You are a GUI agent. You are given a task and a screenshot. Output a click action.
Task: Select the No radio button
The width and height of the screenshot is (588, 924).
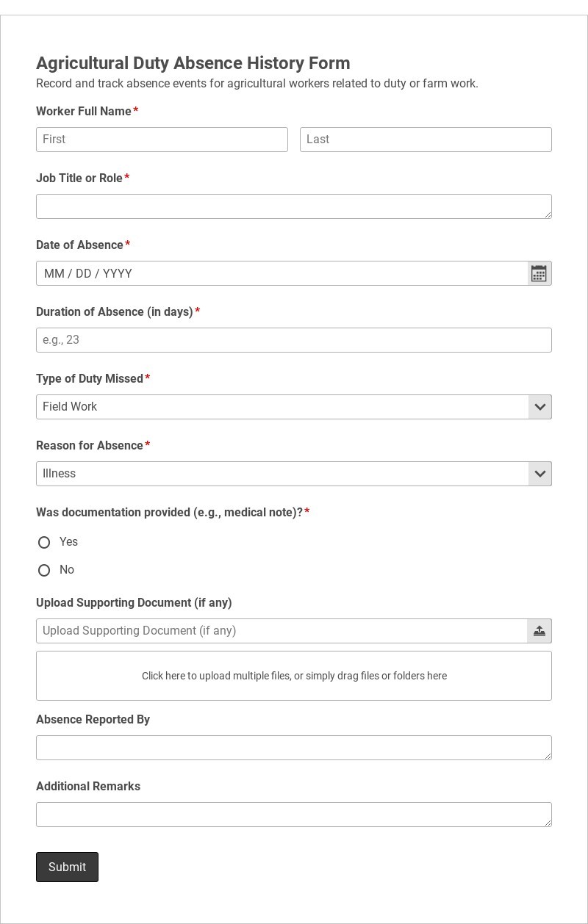[44, 570]
